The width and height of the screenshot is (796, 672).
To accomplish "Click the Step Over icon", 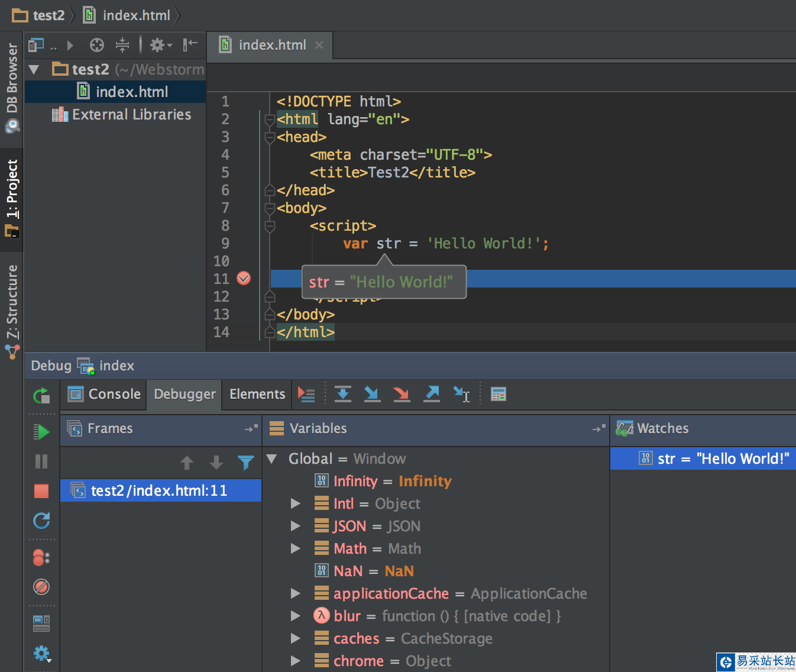I will 343,394.
